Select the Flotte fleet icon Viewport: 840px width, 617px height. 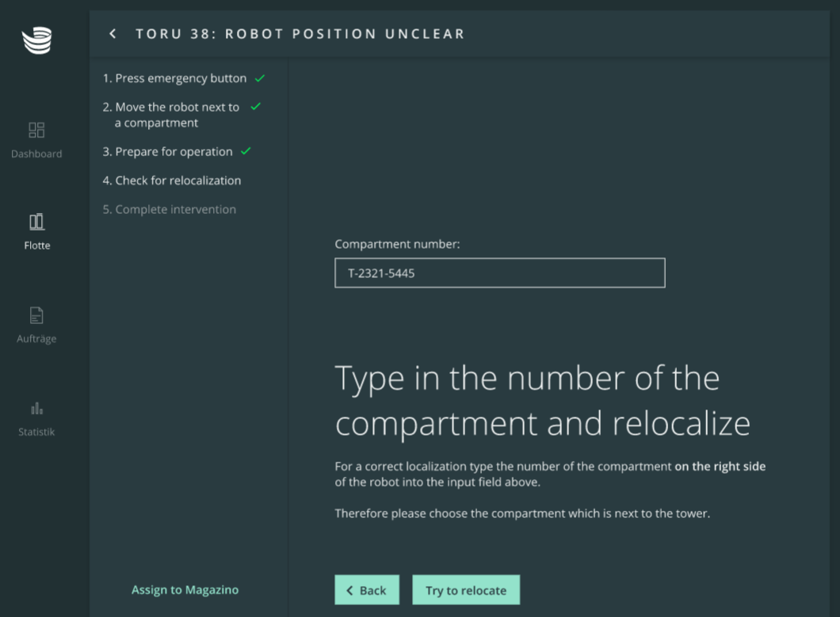pyautogui.click(x=36, y=222)
